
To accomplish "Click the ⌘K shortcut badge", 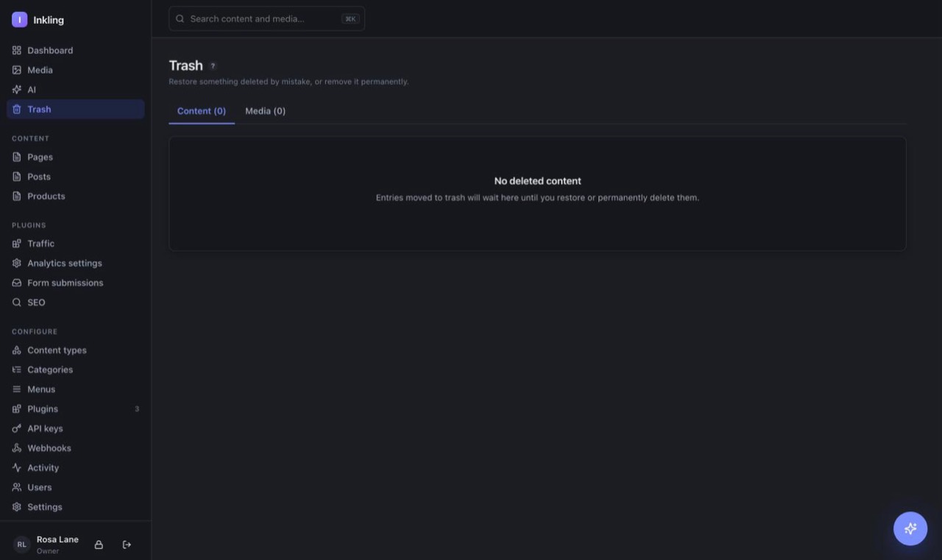I will click(350, 19).
